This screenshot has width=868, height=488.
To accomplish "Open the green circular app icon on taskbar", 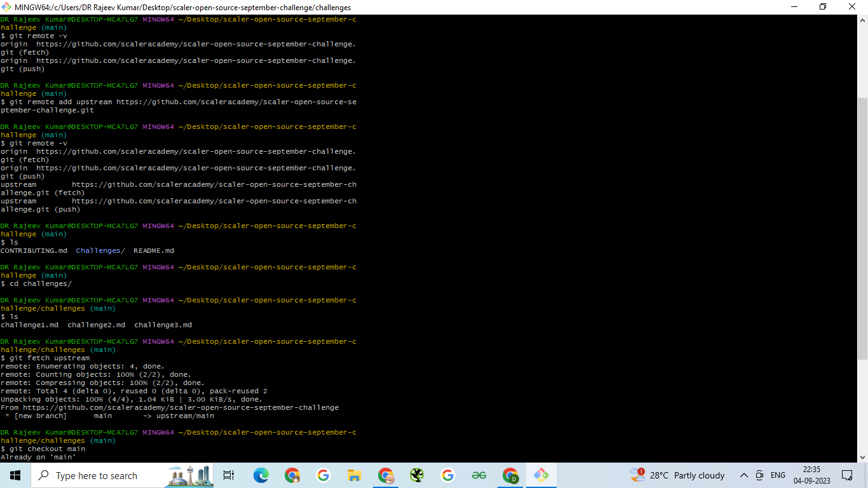I will pos(417,475).
